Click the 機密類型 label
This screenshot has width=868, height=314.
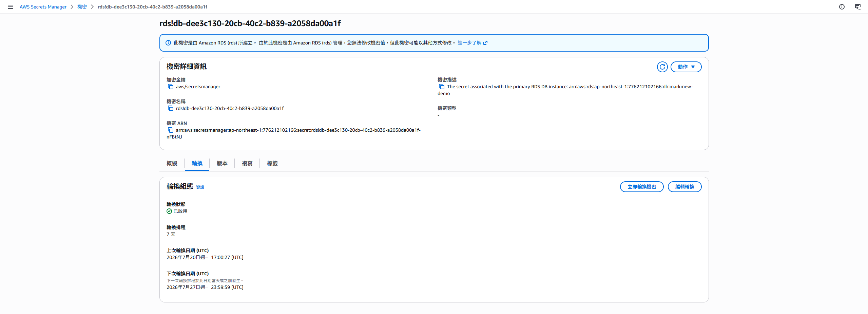tap(447, 108)
